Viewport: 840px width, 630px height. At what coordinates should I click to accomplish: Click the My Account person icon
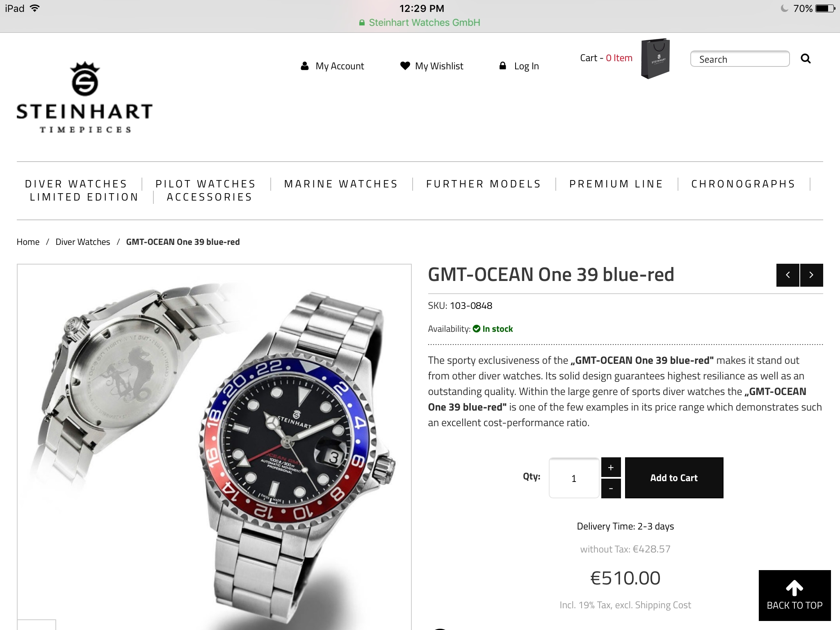[x=305, y=66]
